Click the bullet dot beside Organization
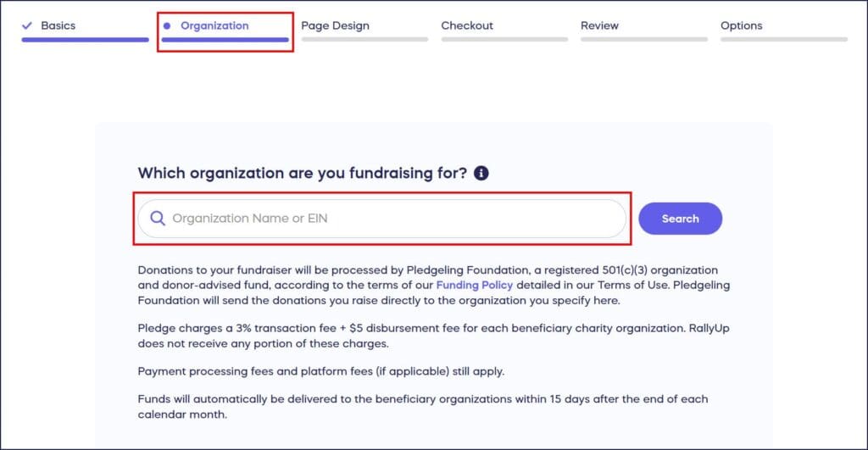This screenshot has width=868, height=450. click(167, 26)
